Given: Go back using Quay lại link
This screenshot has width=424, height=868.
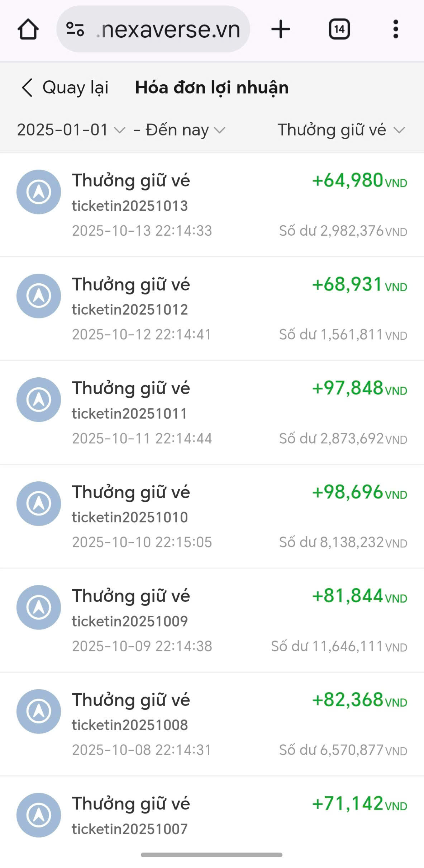Looking at the screenshot, I should [75, 88].
